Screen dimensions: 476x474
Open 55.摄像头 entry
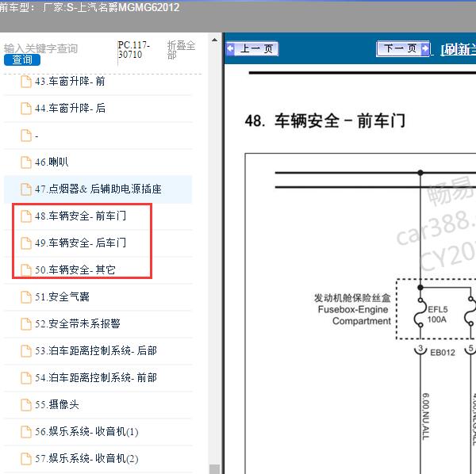click(57, 404)
